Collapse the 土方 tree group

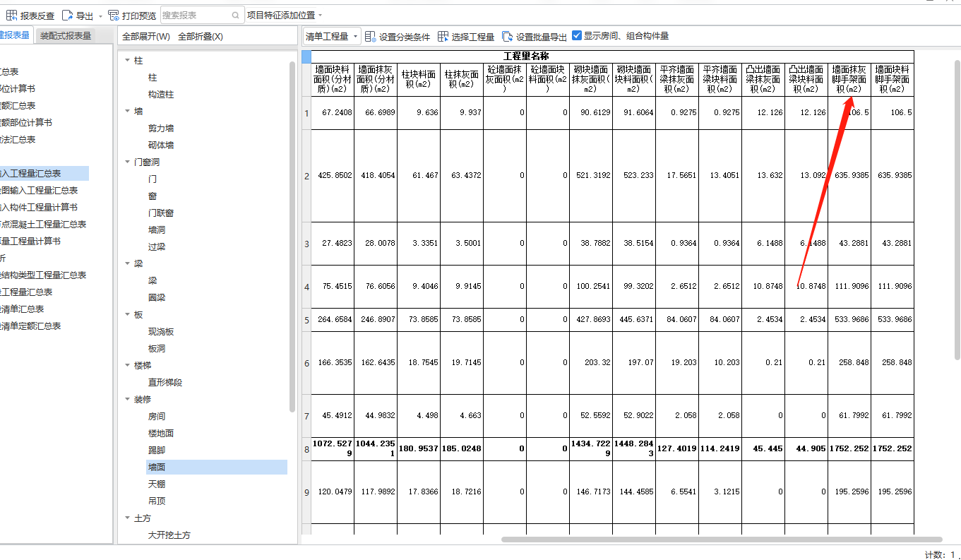[x=126, y=518]
